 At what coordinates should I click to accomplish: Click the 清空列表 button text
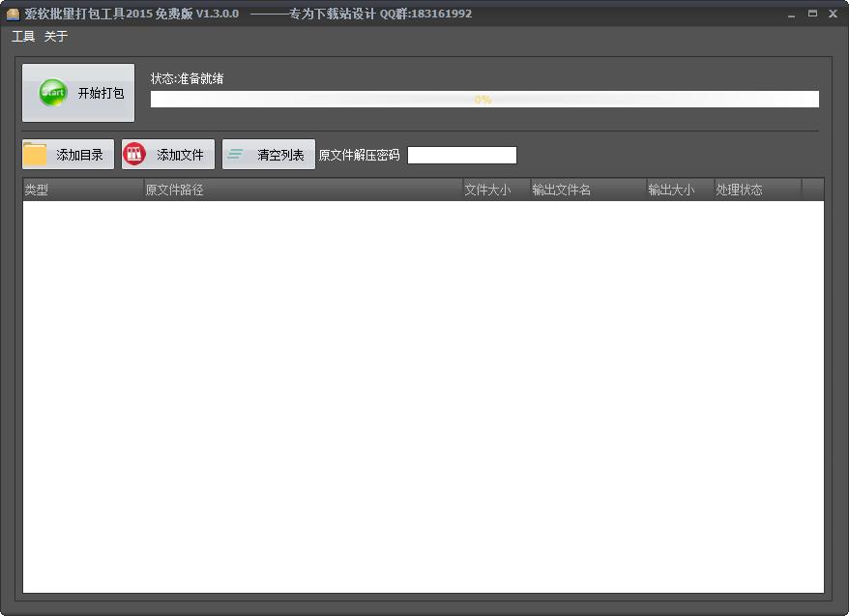280,155
